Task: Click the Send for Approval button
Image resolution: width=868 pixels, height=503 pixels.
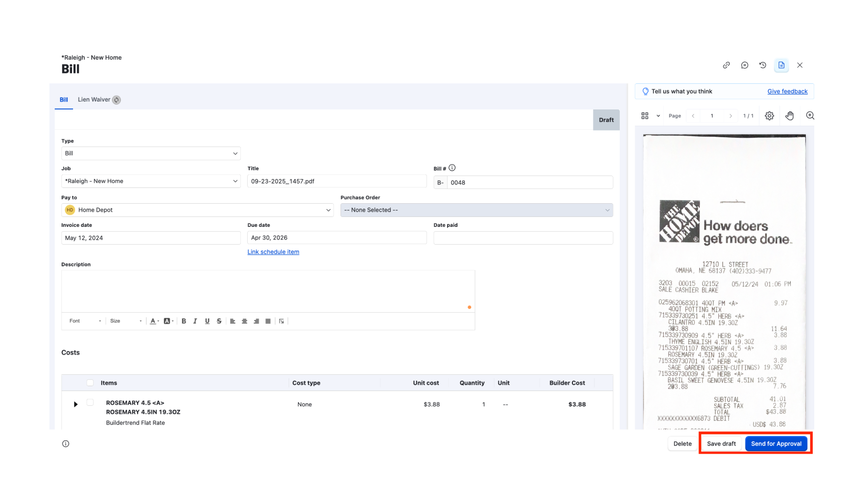Action: coord(776,444)
